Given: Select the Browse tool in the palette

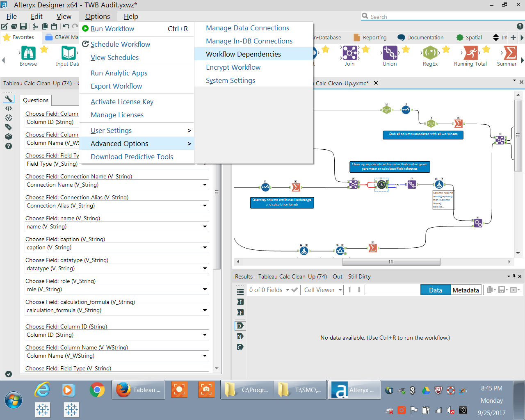Looking at the screenshot, I should click(x=28, y=52).
